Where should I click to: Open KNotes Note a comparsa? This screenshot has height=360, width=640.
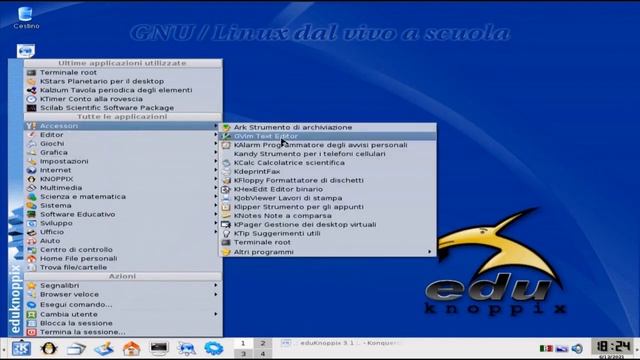tap(328, 216)
